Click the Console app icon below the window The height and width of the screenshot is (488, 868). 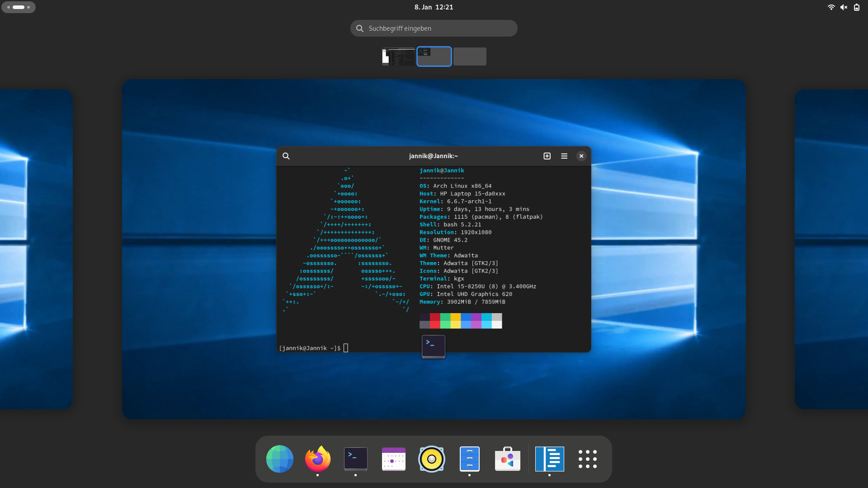(x=433, y=346)
